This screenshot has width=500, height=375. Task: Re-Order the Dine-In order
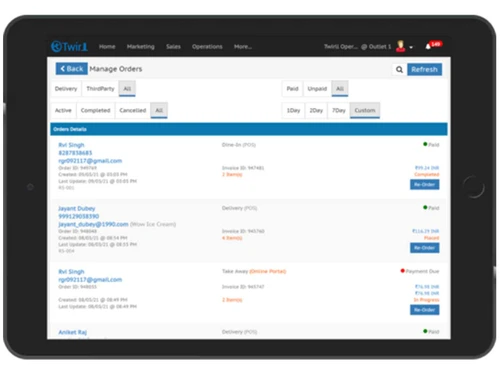pos(424,185)
